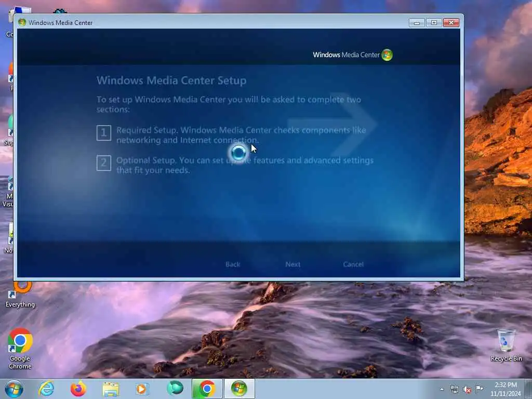Launch Internet Explorer from the taskbar
The height and width of the screenshot is (399, 532).
pyautogui.click(x=46, y=389)
